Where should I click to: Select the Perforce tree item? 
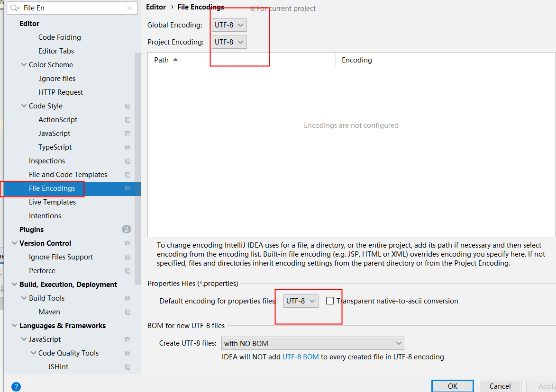click(x=42, y=270)
